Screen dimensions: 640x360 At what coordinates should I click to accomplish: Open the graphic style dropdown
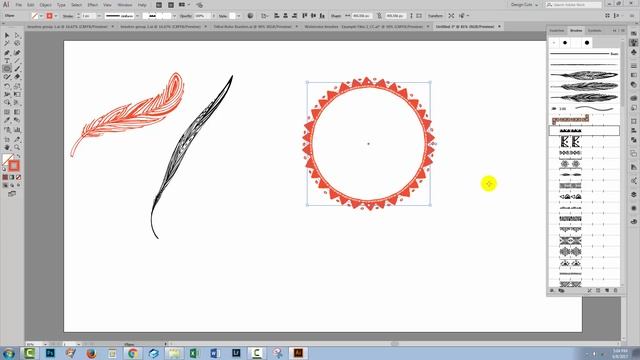coord(239,16)
